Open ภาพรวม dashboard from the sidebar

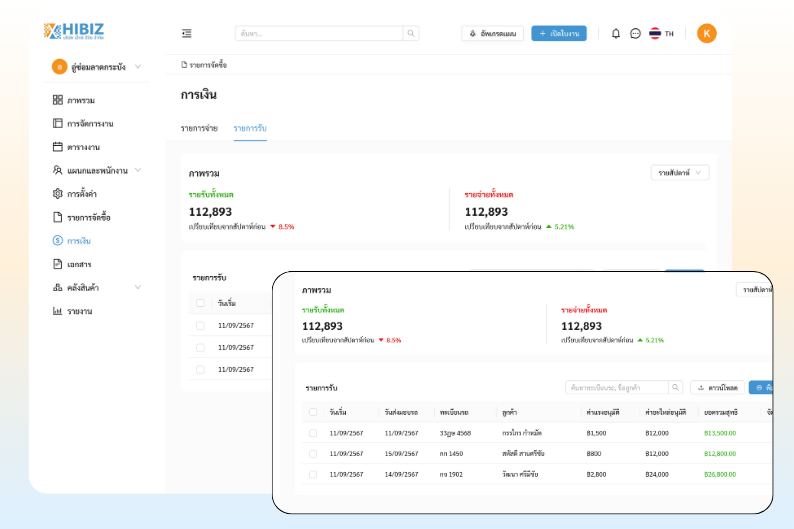click(x=81, y=100)
